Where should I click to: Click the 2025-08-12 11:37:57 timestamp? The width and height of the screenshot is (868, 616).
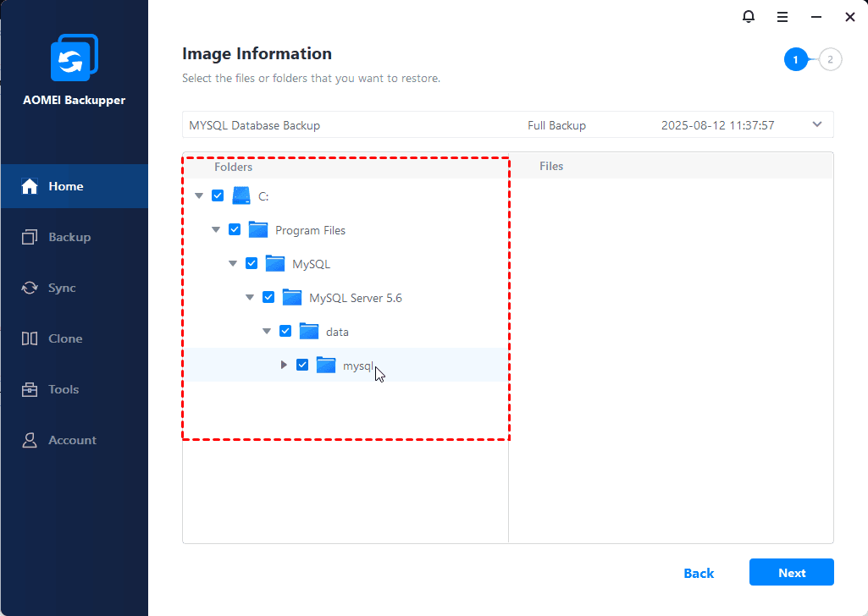717,125
